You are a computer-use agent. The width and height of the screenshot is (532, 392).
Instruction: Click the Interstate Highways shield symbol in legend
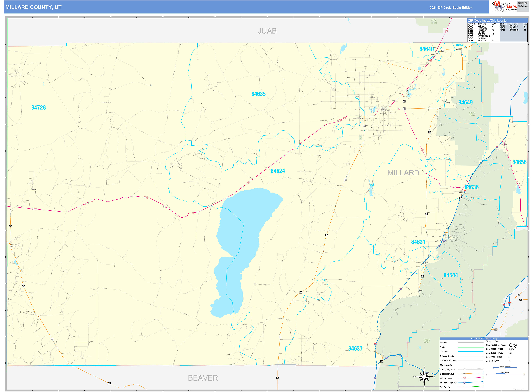(464, 383)
